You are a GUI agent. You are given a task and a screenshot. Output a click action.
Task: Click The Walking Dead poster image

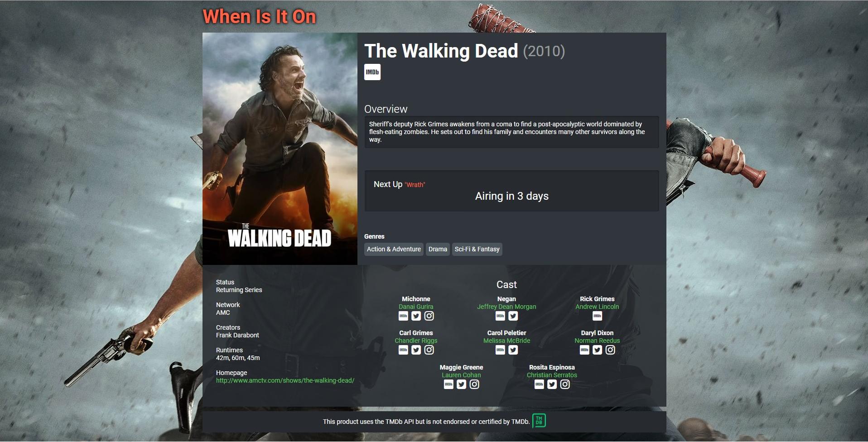[280, 149]
